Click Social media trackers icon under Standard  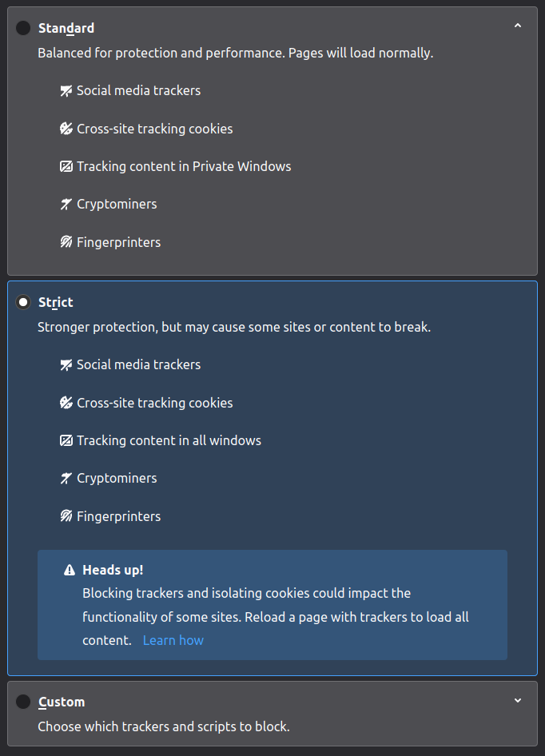tap(66, 91)
